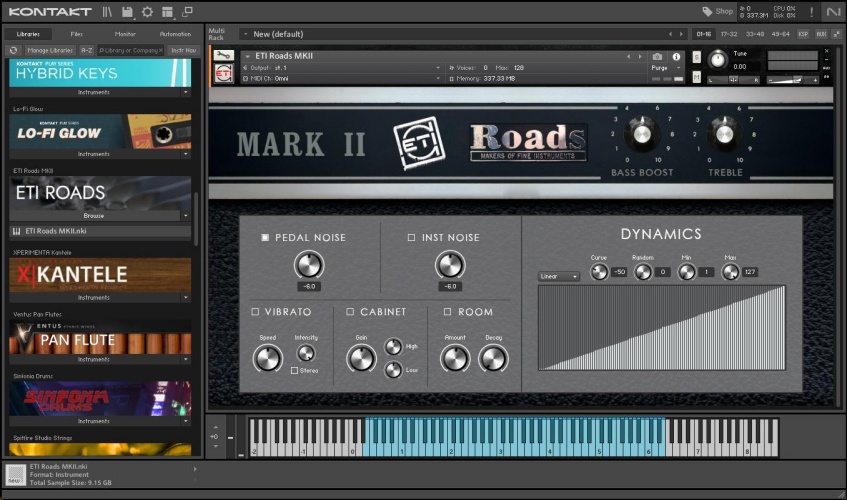Enable the Vibrato checkbox
Viewport: 847px width, 500px height.
point(255,312)
